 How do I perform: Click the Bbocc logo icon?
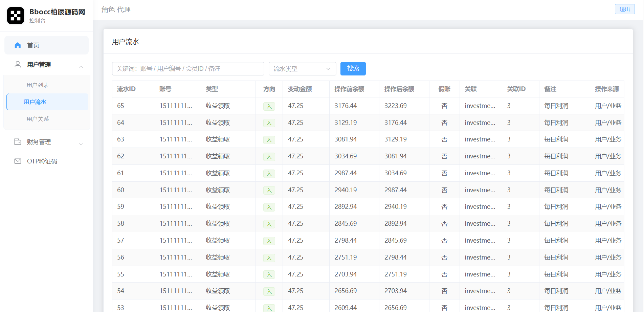click(16, 16)
